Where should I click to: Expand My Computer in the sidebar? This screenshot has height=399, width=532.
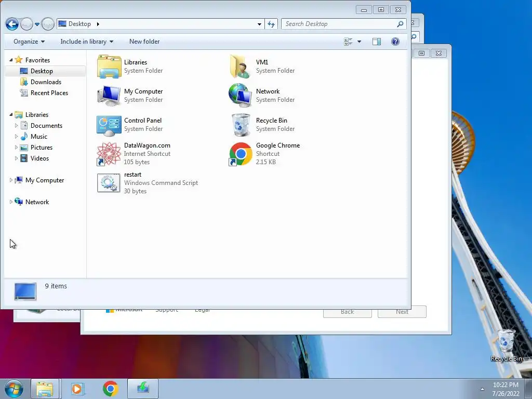11,180
